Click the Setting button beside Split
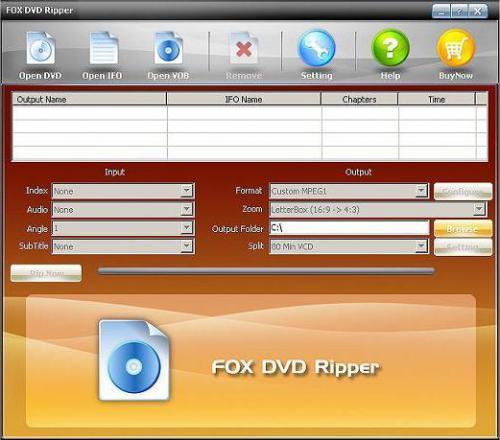Image resolution: width=500 pixels, height=440 pixels. [463, 247]
